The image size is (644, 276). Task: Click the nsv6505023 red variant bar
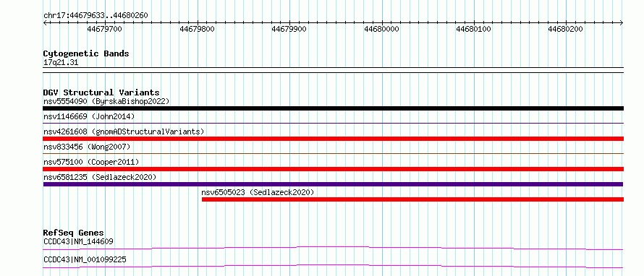412,199
